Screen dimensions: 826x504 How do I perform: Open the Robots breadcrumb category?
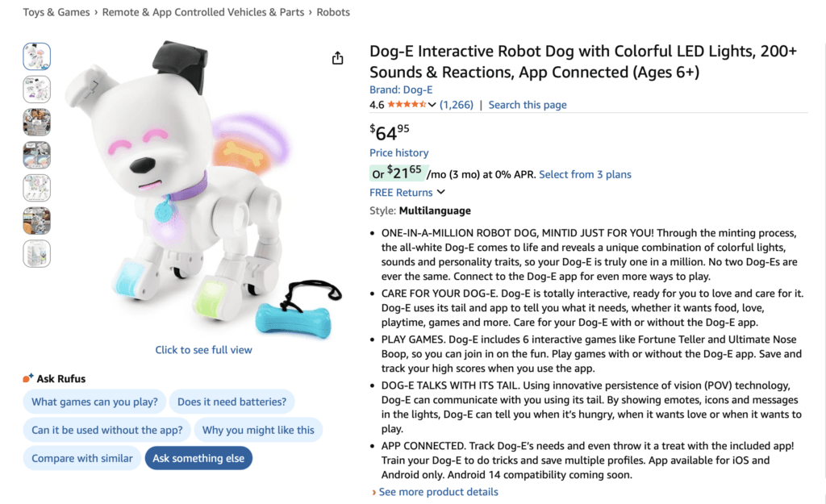333,12
